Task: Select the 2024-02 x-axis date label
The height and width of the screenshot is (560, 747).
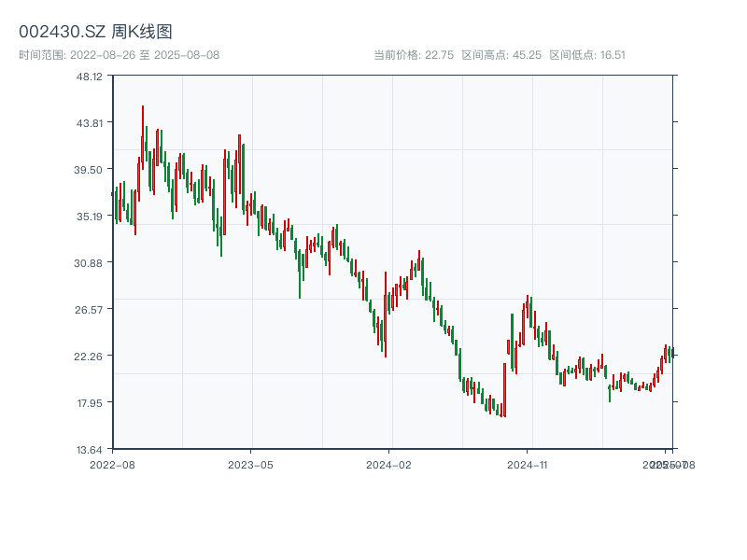Action: pos(389,464)
